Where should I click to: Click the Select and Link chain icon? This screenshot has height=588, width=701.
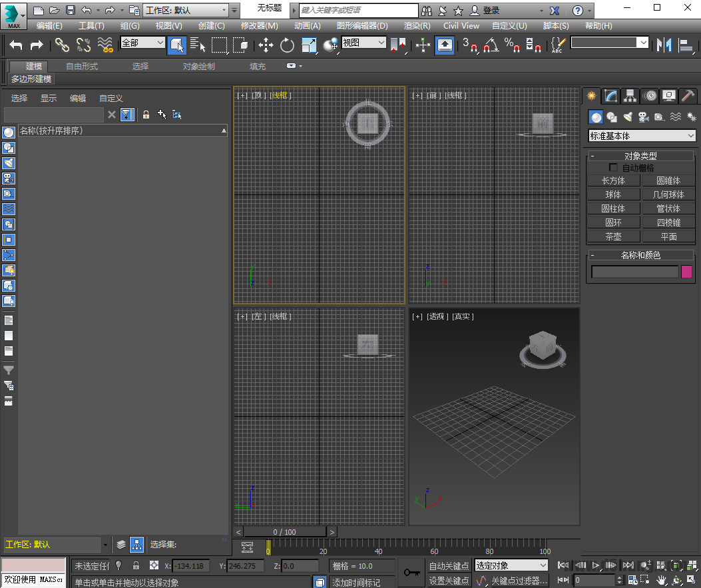(62, 45)
